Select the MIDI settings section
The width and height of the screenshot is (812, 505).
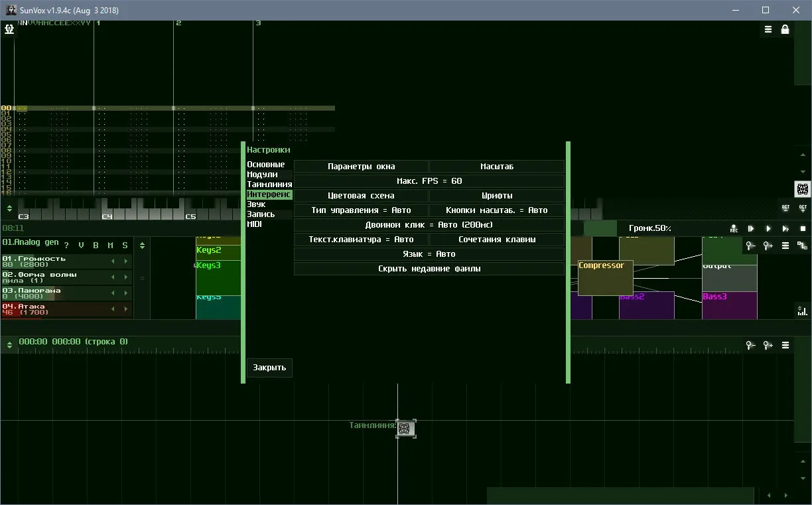(x=254, y=224)
